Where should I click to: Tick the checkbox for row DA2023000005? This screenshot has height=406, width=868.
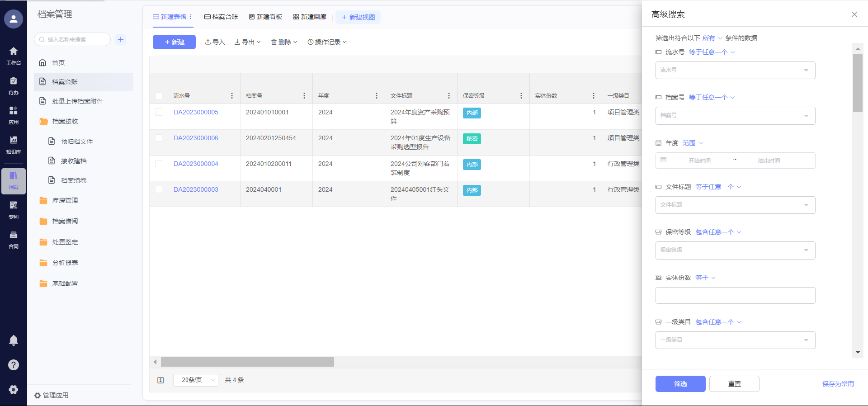click(x=159, y=112)
